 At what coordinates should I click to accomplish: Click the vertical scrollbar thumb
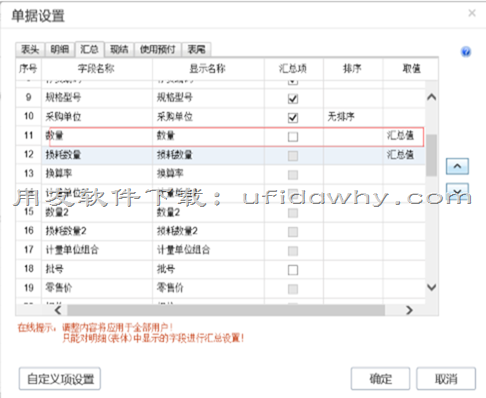pos(432,155)
